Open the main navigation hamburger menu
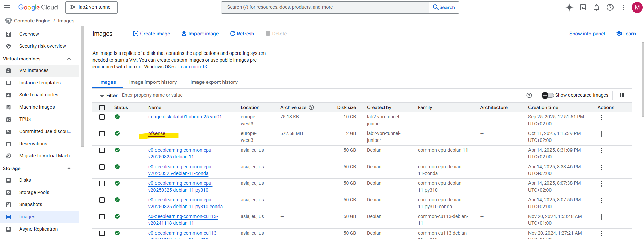 (x=7, y=7)
